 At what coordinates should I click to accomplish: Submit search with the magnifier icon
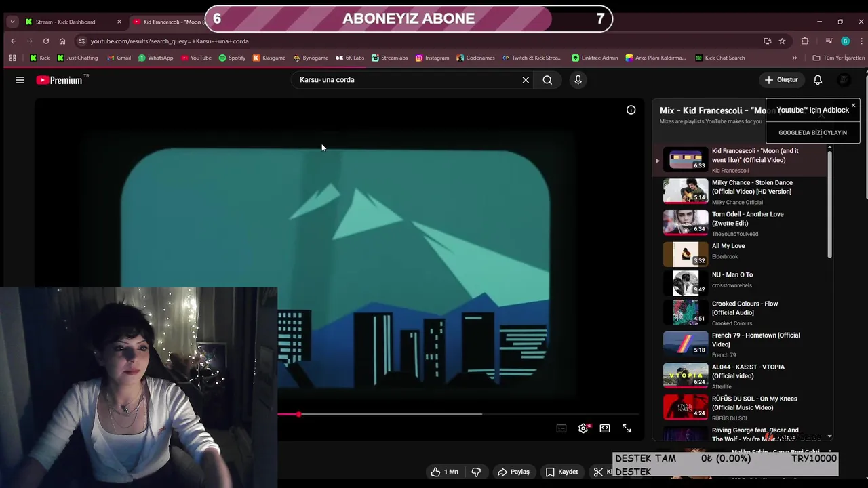click(x=547, y=80)
